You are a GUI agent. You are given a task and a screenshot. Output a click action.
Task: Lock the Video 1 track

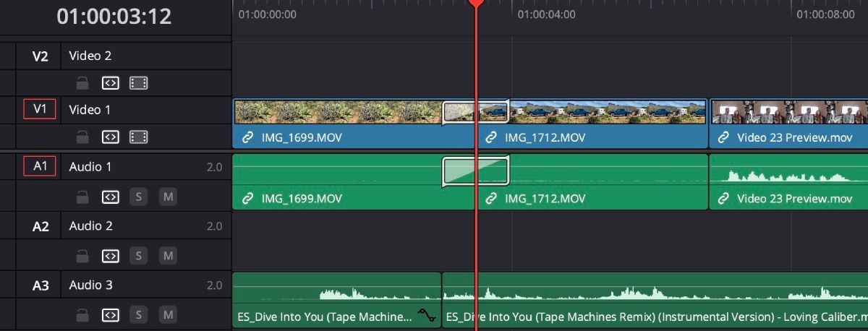coord(83,137)
